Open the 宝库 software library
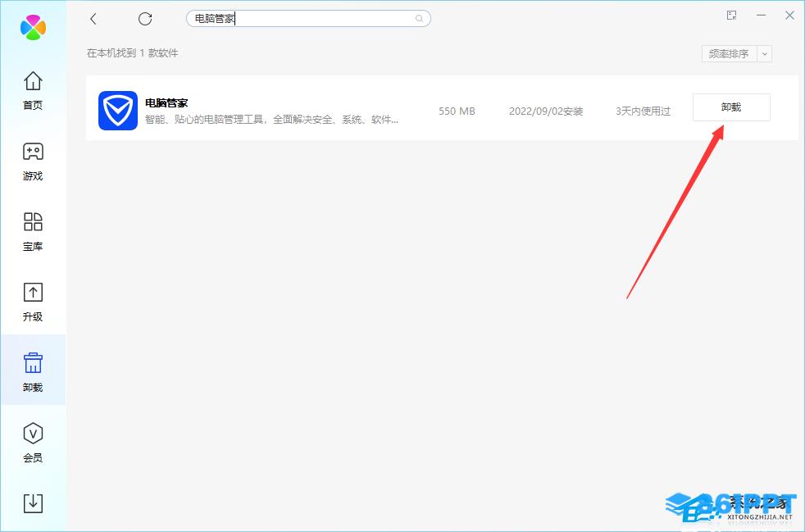The width and height of the screenshot is (805, 532). tap(33, 232)
